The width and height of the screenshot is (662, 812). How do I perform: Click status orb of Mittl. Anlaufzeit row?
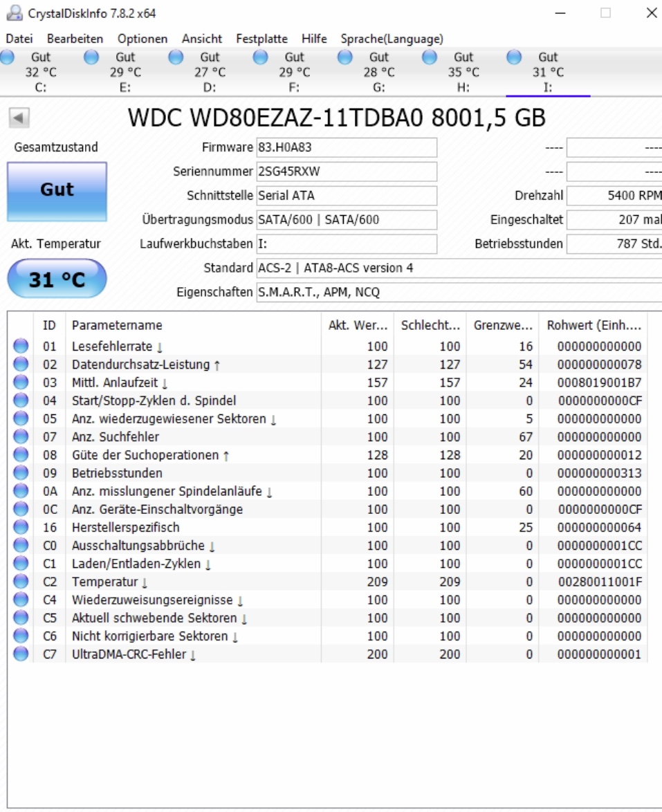[21, 382]
